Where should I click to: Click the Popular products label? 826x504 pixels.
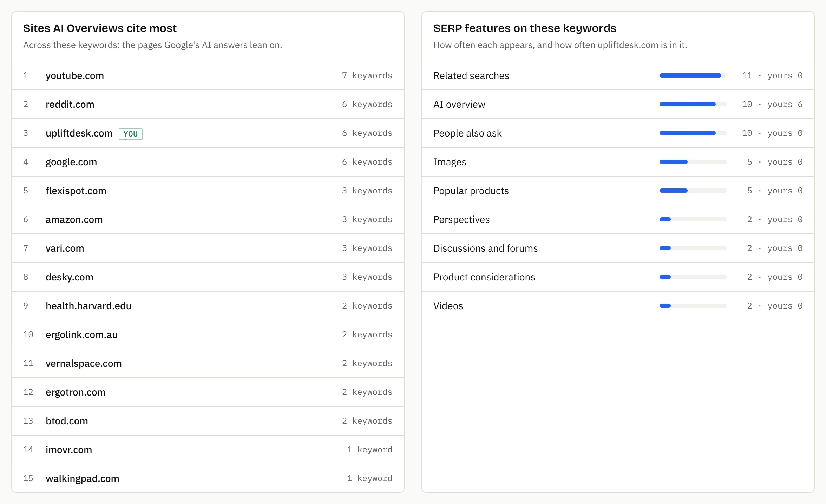471,191
